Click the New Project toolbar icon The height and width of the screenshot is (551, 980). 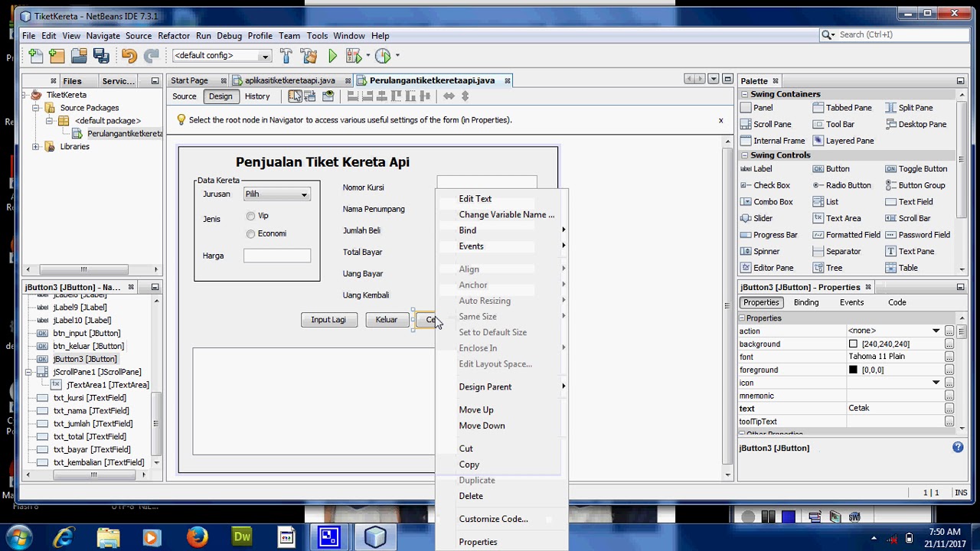[57, 55]
